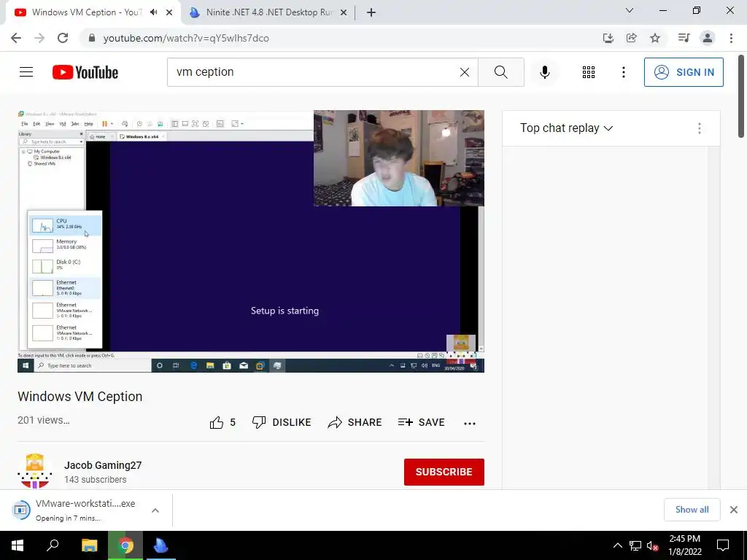Open VMware download item options arrow

[x=155, y=510]
